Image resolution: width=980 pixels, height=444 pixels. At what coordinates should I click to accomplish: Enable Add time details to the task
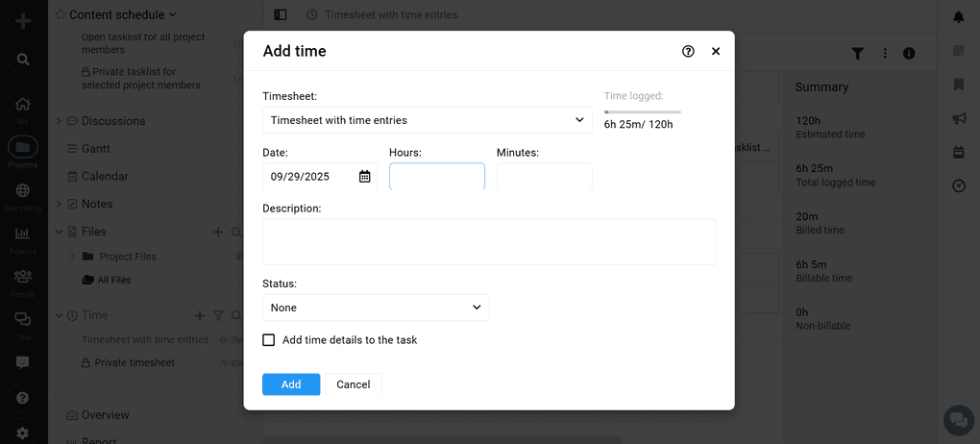point(269,340)
